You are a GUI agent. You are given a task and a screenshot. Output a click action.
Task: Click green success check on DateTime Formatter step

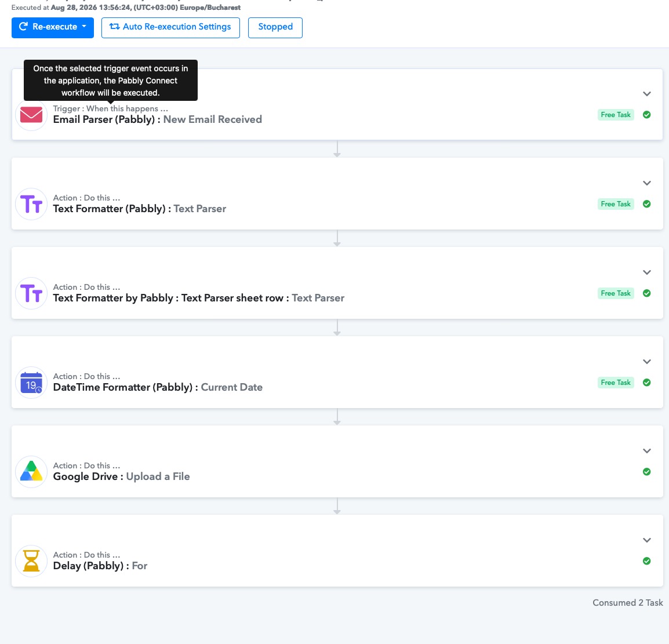(x=647, y=383)
